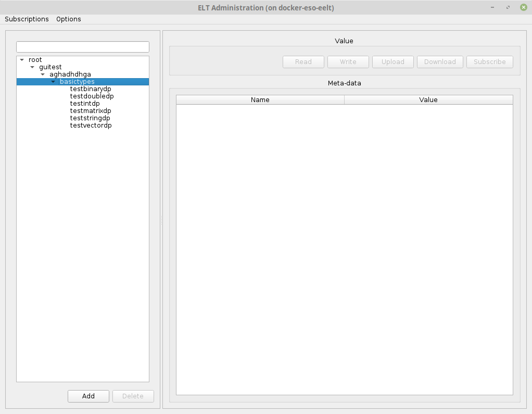Select the testdoubledp tree item
The width and height of the screenshot is (532, 414).
pyautogui.click(x=92, y=96)
